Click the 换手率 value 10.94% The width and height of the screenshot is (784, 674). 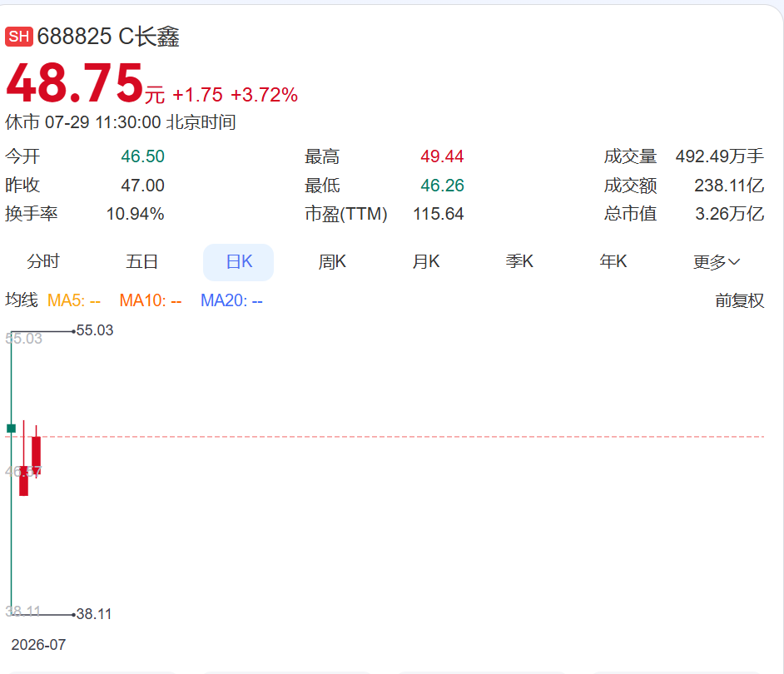click(x=135, y=214)
